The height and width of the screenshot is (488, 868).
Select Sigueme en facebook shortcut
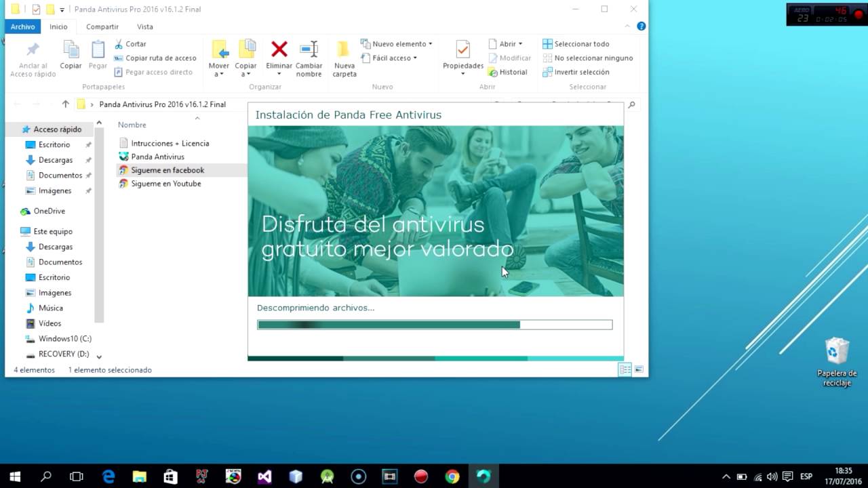click(161, 170)
